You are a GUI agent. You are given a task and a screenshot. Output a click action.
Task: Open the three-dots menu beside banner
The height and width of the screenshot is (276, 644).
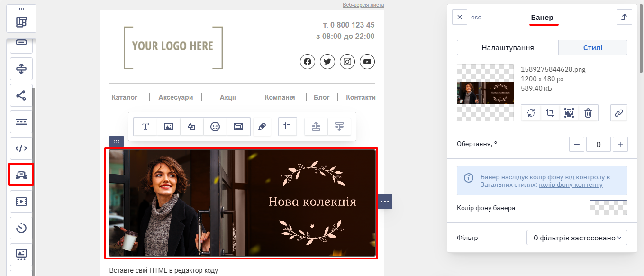click(x=385, y=202)
